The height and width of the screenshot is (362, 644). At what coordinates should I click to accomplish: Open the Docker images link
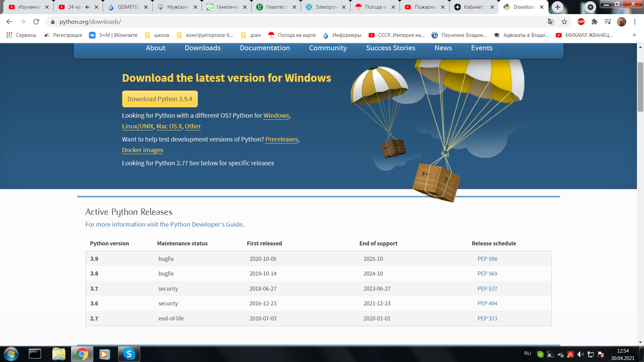[x=142, y=150]
